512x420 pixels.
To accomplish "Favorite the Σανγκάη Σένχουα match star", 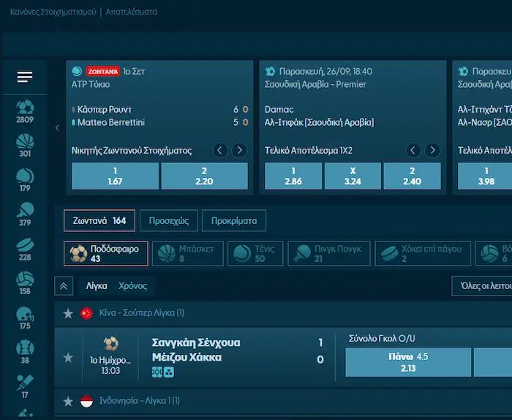I will pos(68,357).
